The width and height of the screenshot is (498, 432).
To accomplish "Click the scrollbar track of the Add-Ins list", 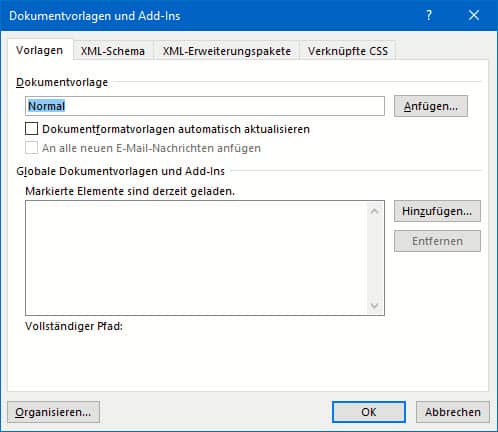I will coord(374,258).
